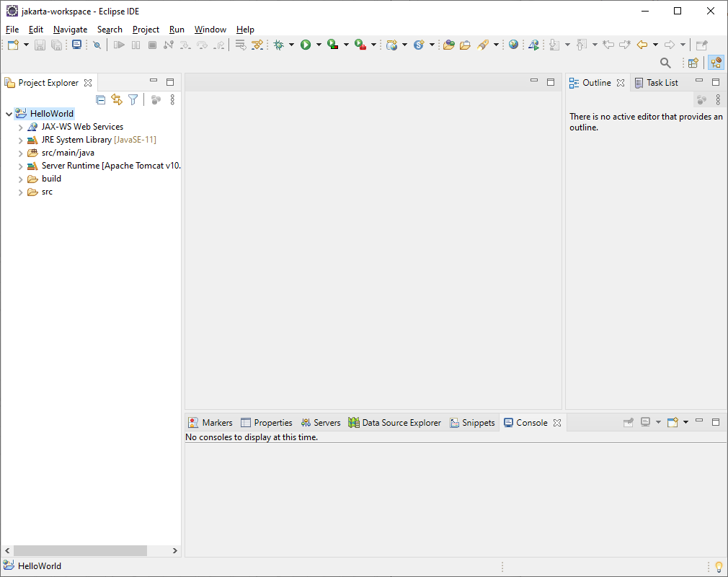Screen dimensions: 728x577
Task: Enable the Filters toggle in Project Explorer
Action: click(133, 99)
